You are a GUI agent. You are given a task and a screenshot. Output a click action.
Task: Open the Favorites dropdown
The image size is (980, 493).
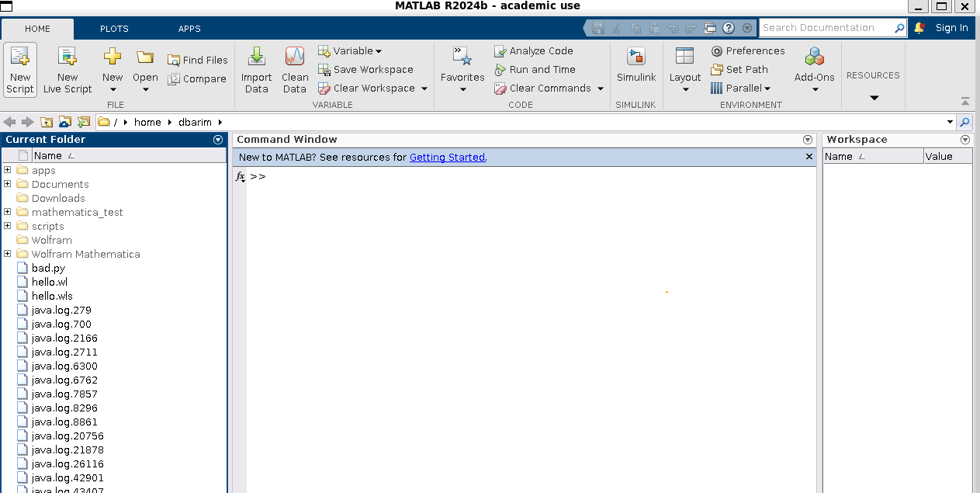(x=462, y=89)
